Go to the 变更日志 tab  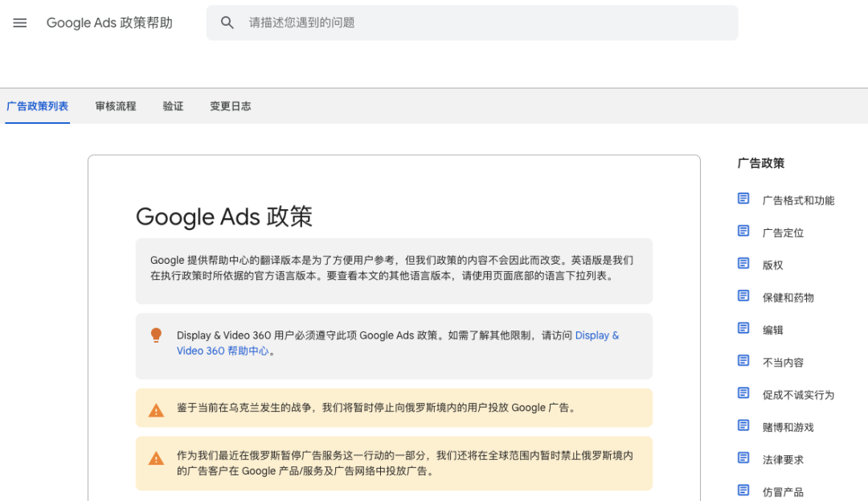tap(231, 106)
